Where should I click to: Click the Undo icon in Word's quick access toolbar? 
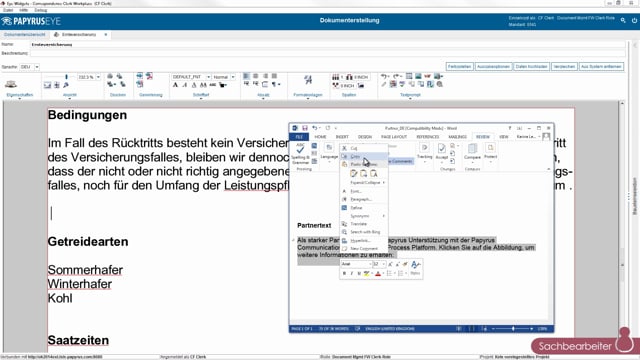point(314,128)
